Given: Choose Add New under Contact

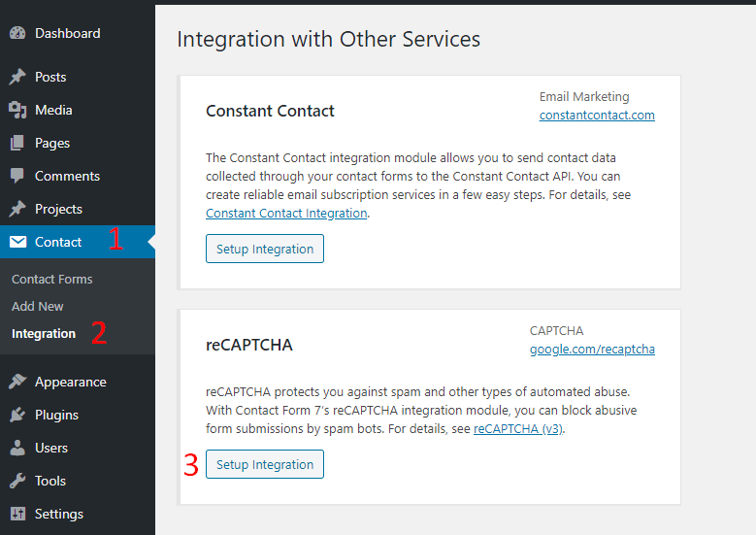Looking at the screenshot, I should 38,306.
